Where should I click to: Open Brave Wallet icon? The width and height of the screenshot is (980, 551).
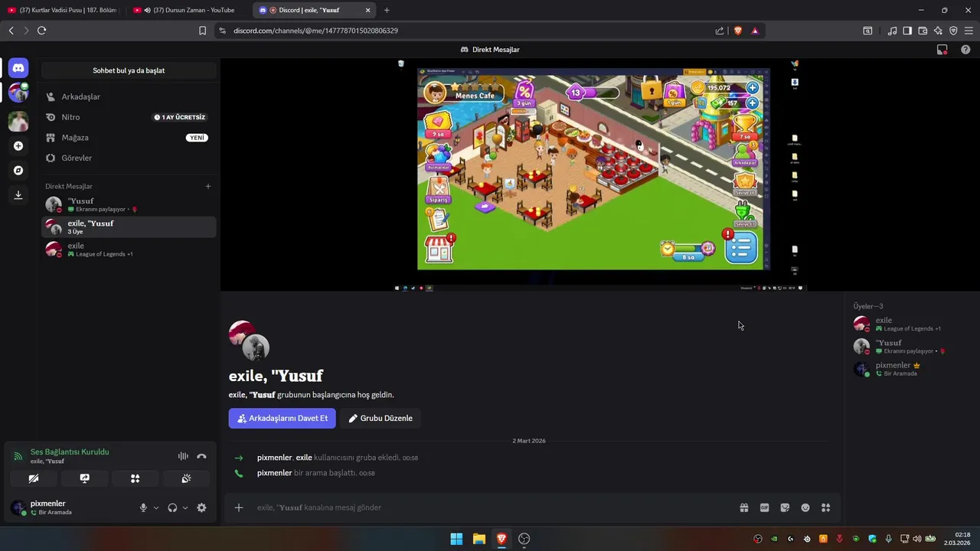923,31
